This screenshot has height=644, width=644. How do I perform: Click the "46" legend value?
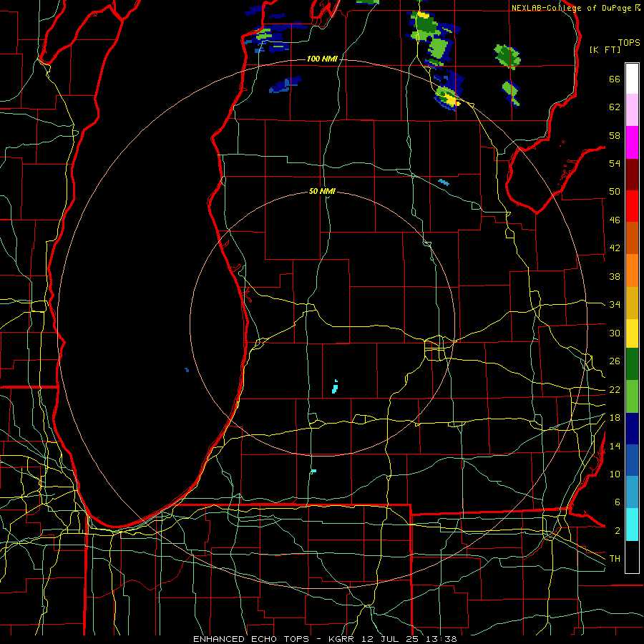tap(615, 220)
